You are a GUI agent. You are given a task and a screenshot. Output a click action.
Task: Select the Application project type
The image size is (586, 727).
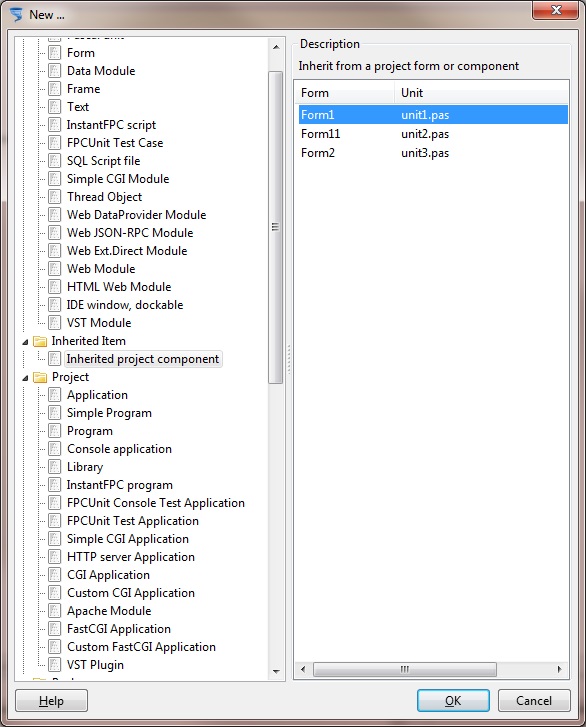coord(97,395)
